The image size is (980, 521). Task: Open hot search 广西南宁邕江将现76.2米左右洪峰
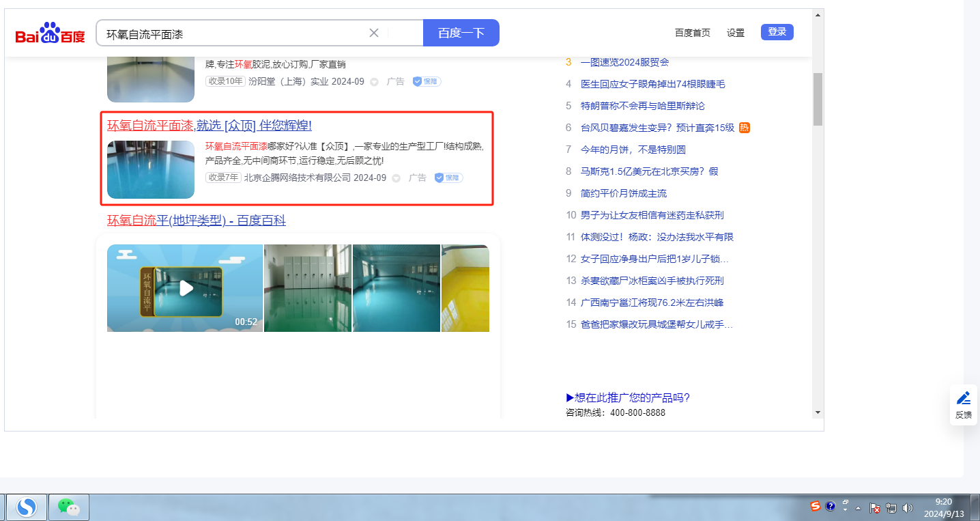point(652,302)
